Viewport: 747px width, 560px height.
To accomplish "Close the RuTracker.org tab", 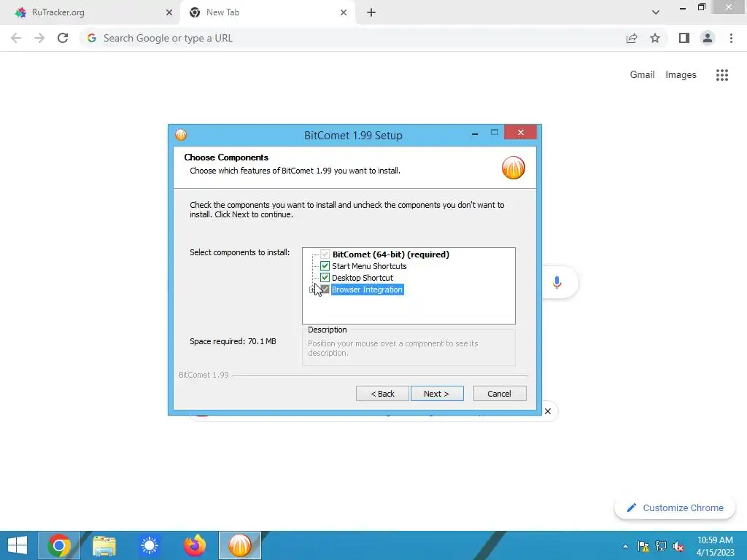I will point(169,12).
